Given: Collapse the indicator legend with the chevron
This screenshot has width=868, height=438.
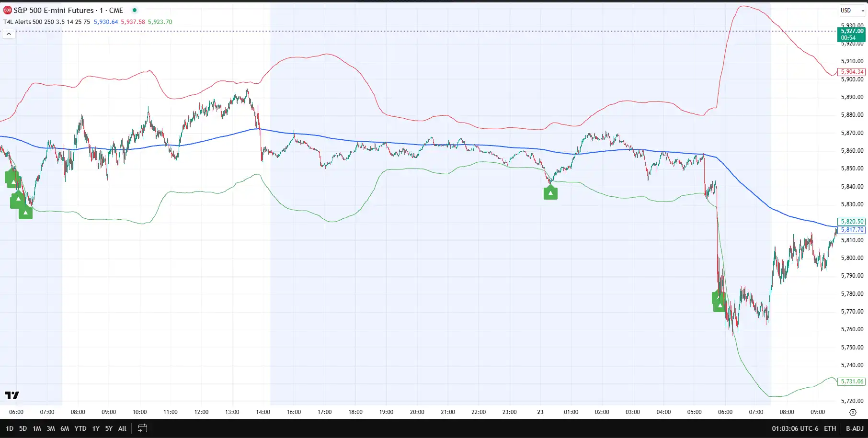Looking at the screenshot, I should (x=9, y=34).
